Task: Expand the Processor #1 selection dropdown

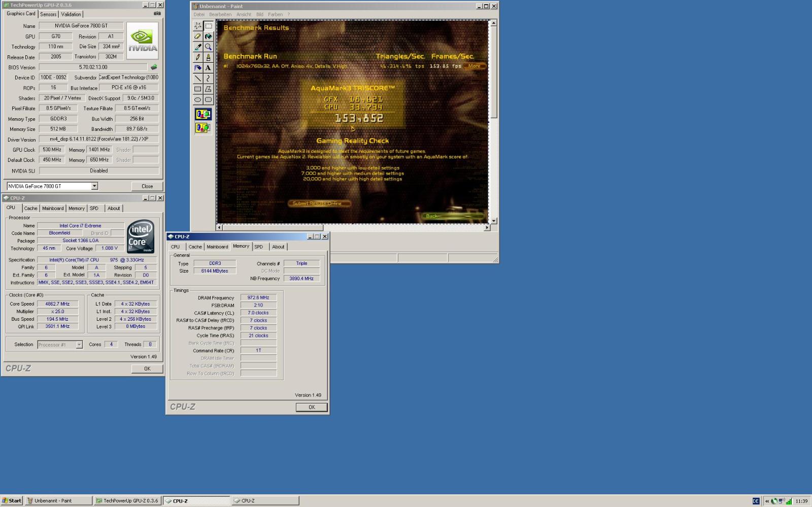Action: coord(79,345)
